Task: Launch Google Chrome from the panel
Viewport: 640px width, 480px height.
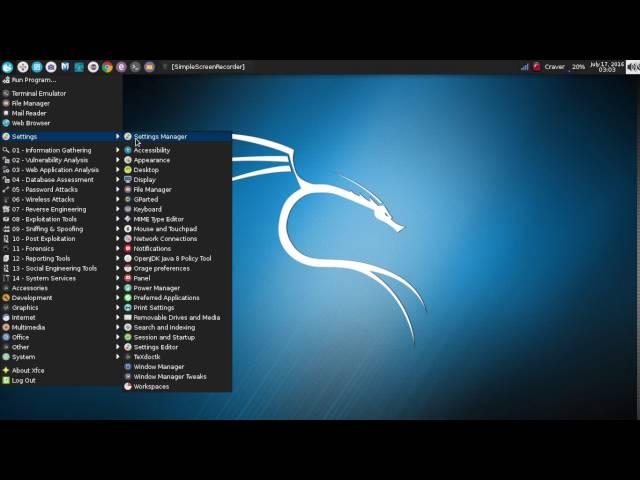Action: 107,67
